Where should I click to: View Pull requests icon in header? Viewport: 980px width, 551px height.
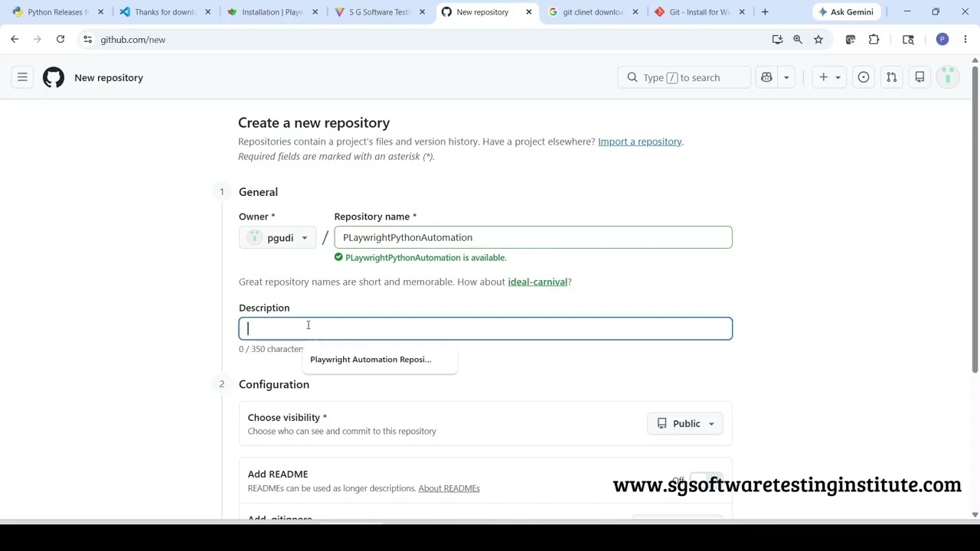(891, 77)
